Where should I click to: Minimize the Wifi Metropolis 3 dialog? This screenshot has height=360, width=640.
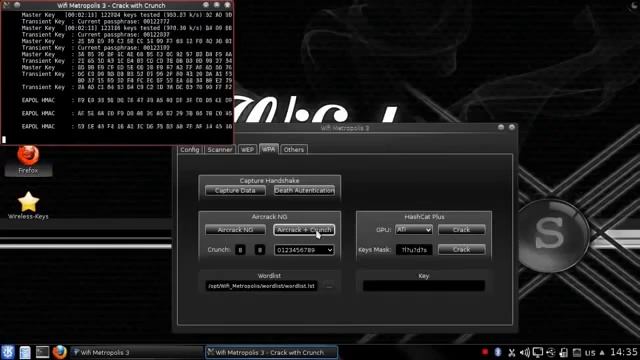(501, 127)
